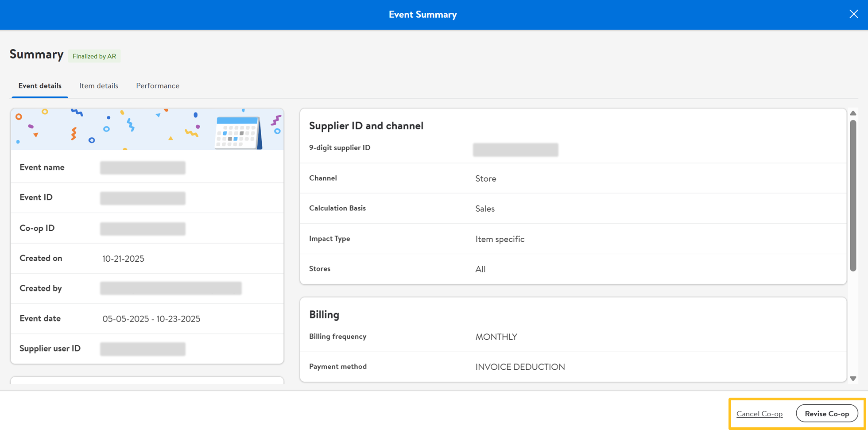
Task: Click the Finalized by AR status badge
Action: (x=94, y=56)
